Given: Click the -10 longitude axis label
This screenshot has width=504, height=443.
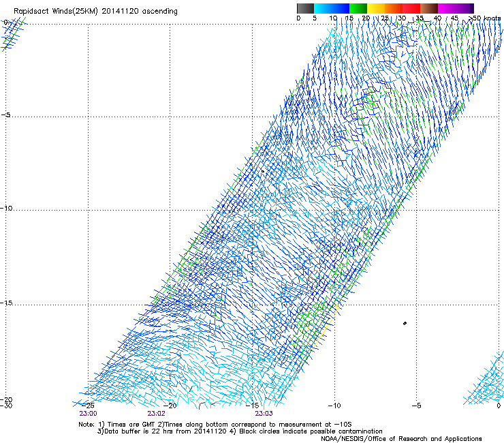Looking at the screenshot, I should [x=334, y=406].
